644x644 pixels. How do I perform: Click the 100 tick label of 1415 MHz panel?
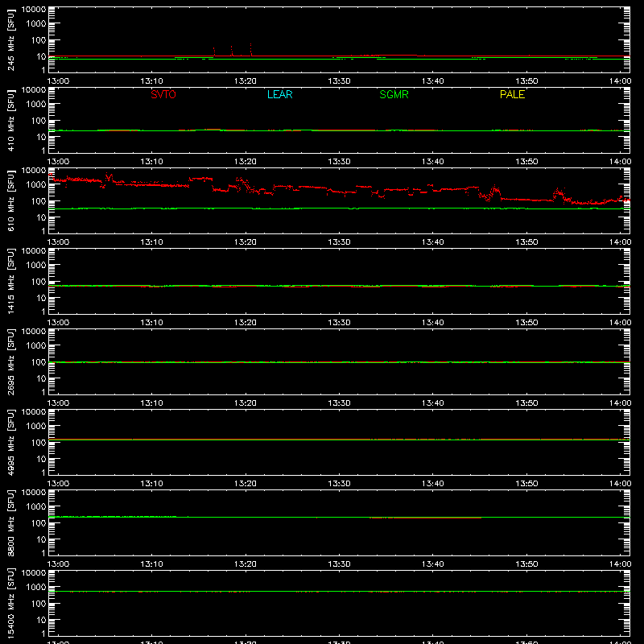[x=39, y=281]
